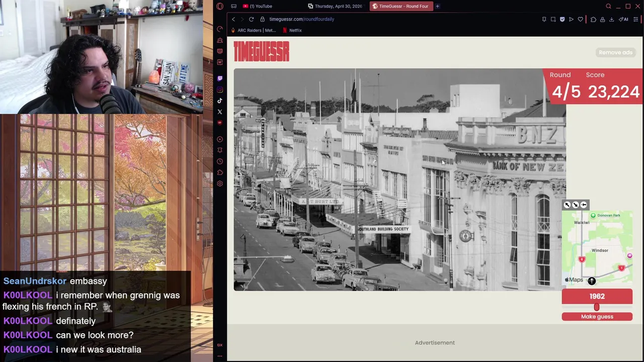Reload the TimeGuessr page

click(251, 19)
